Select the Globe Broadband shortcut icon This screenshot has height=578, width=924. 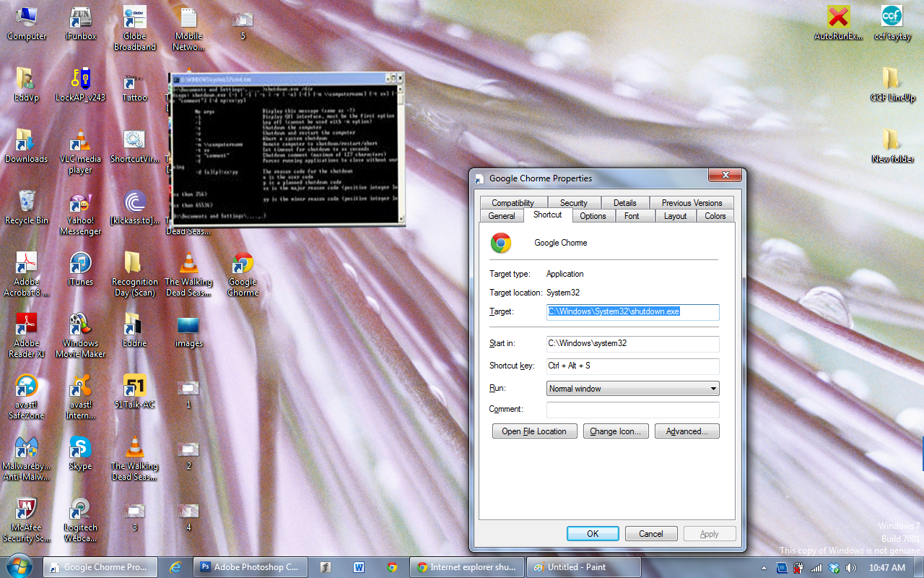pyautogui.click(x=135, y=28)
